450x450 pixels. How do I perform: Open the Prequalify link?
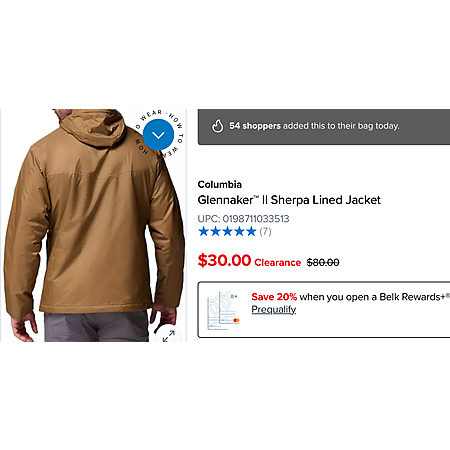pyautogui.click(x=274, y=309)
